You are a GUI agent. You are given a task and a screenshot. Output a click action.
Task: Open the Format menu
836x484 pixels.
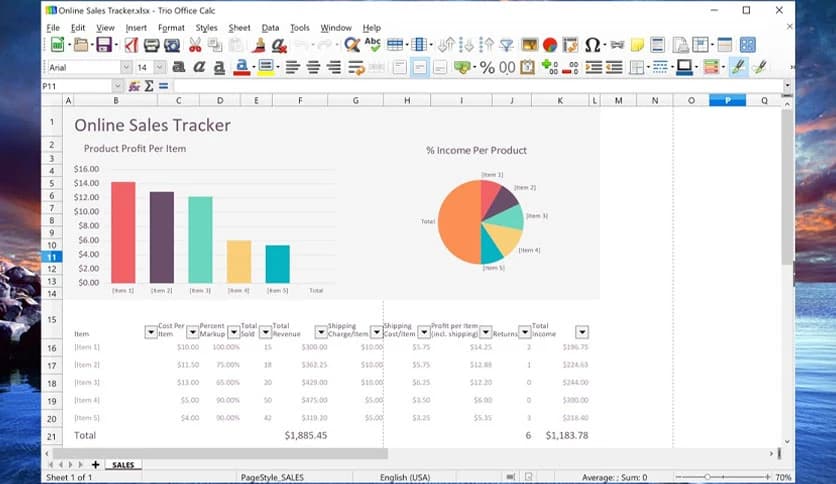pos(171,28)
